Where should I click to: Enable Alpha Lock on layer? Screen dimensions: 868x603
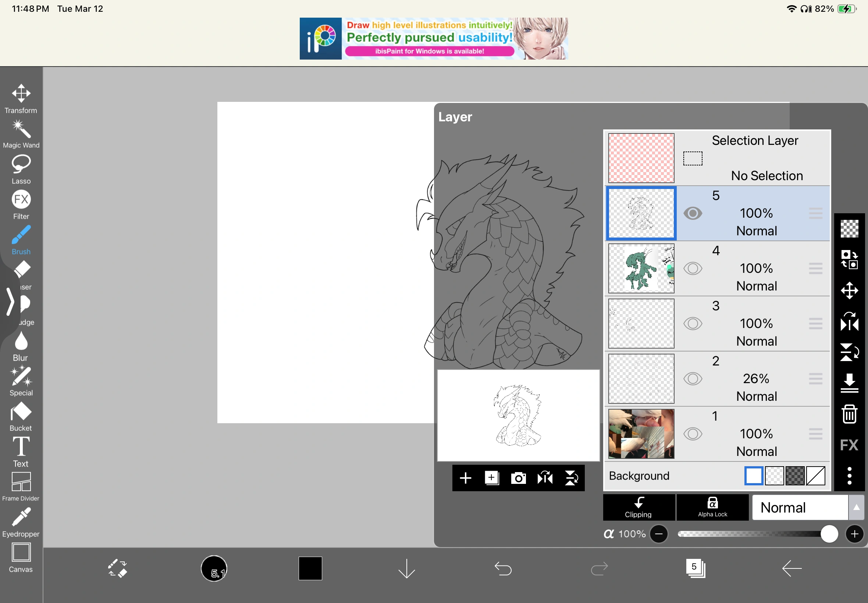712,507
